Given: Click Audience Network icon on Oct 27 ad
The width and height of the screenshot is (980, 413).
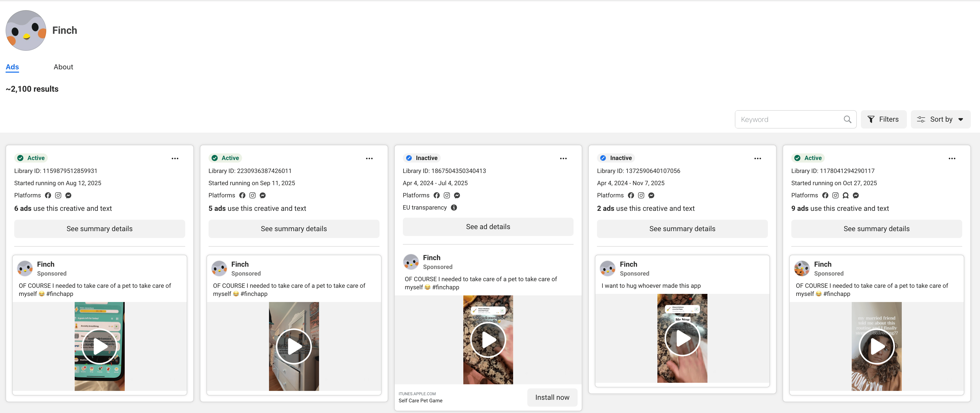Looking at the screenshot, I should [x=845, y=195].
